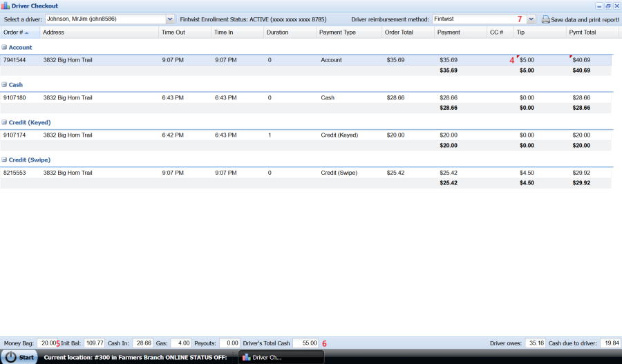Open the Select a driver dropdown
Screen dimensions: 622x364
[x=170, y=19]
